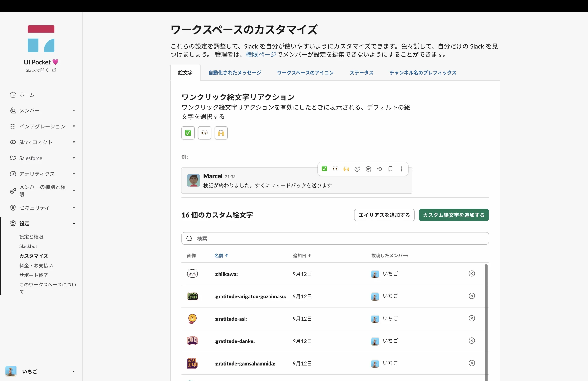Viewport: 588px width, 381px height.
Task: Click the Slack Connect icon
Action: [13, 142]
